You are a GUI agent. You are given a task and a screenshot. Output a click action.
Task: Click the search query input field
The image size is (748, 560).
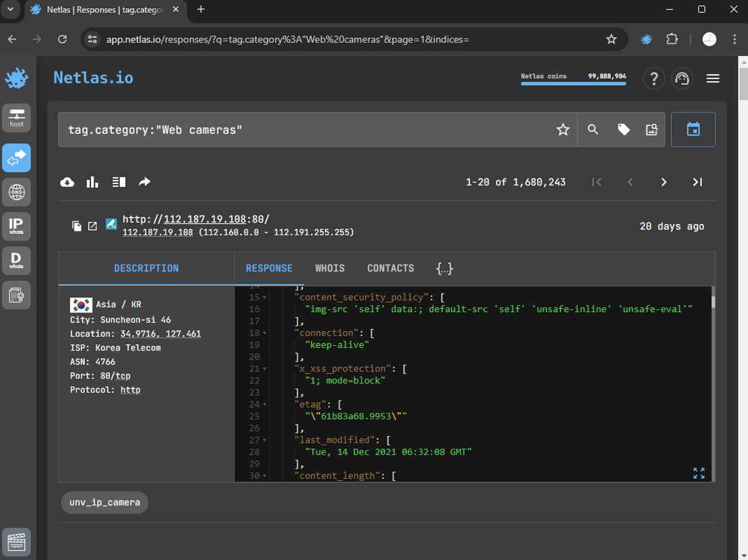[303, 129]
